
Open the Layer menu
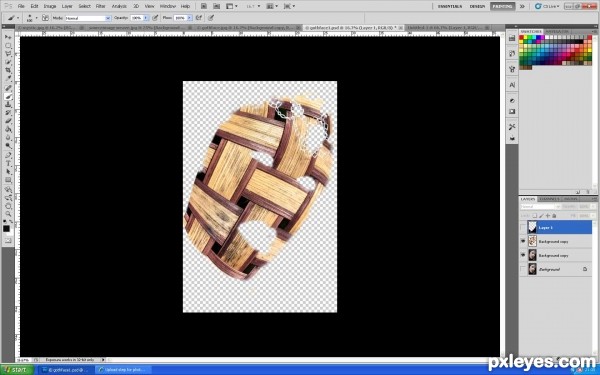tap(67, 6)
